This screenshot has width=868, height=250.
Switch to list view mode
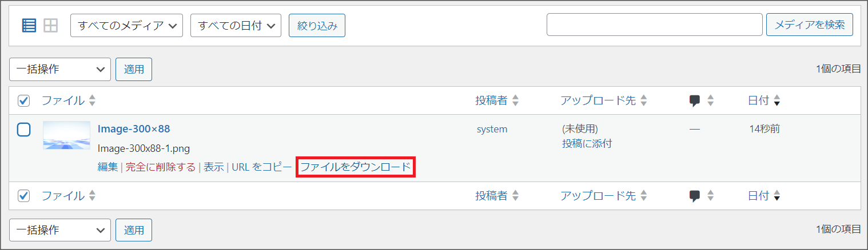[x=29, y=26]
